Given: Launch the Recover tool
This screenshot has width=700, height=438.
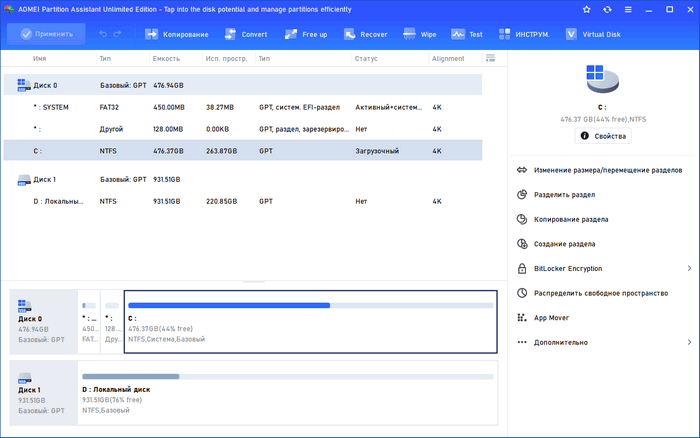Looking at the screenshot, I should 364,34.
